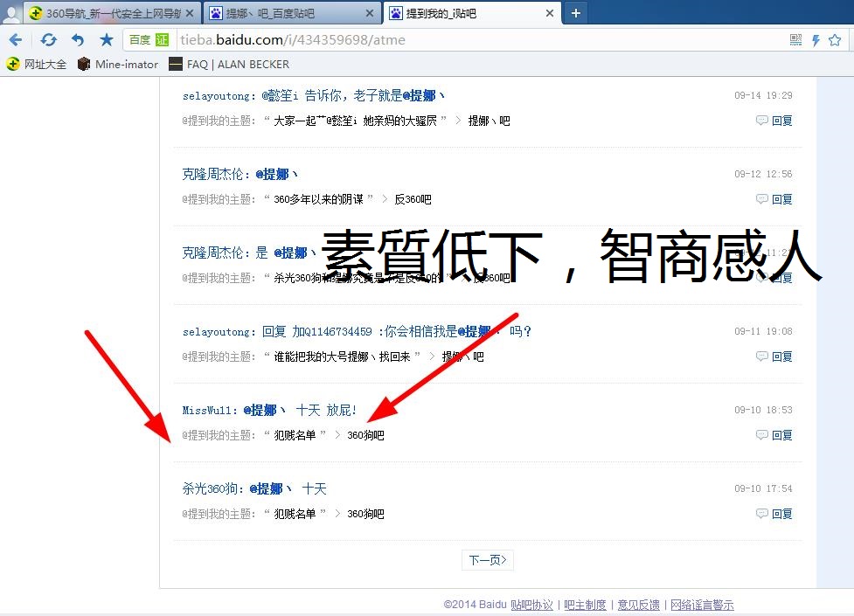Click @提娜丶 mention in 杀光360狗 post

[271, 488]
